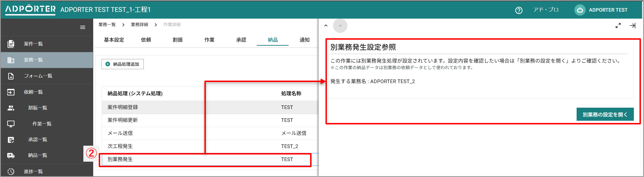Image resolution: width=644 pixels, height=177 pixels.
Task: Switch to the 基本設定 tab
Action: (x=114, y=40)
